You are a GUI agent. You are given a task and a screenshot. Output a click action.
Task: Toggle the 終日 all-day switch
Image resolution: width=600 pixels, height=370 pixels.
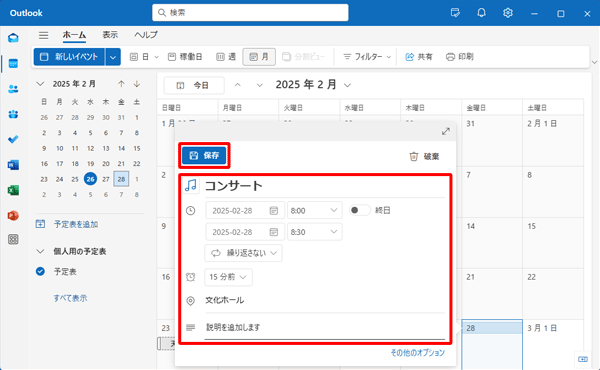[359, 210]
